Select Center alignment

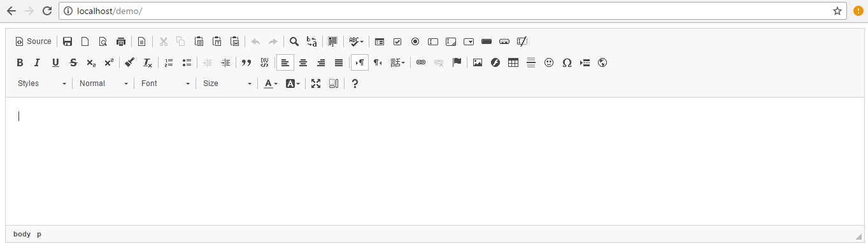pyautogui.click(x=303, y=62)
